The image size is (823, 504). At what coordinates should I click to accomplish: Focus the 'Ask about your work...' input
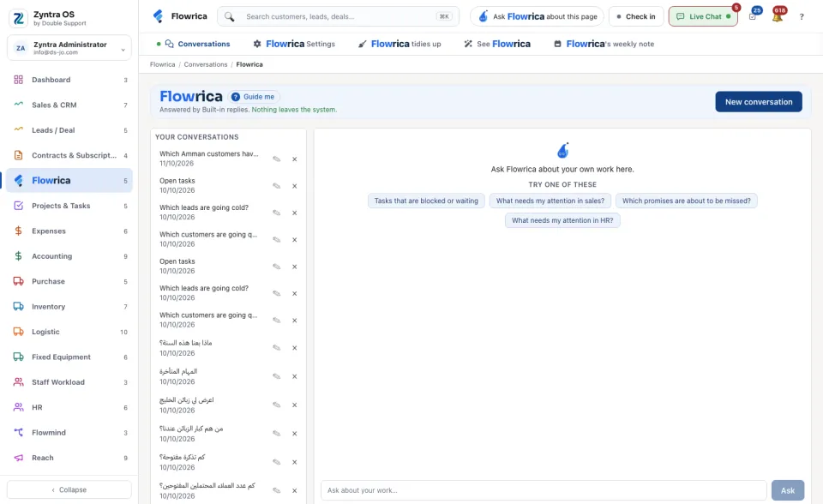click(x=544, y=490)
